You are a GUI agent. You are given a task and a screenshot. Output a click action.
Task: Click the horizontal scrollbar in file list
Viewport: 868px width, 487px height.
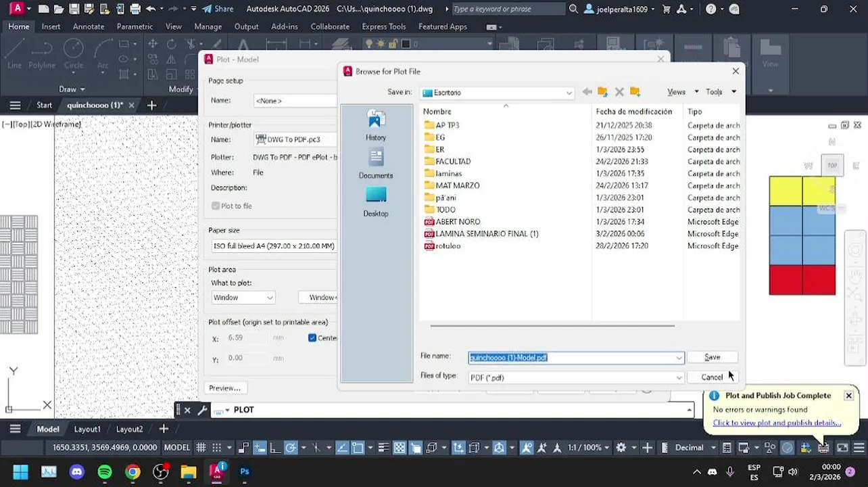(552, 326)
